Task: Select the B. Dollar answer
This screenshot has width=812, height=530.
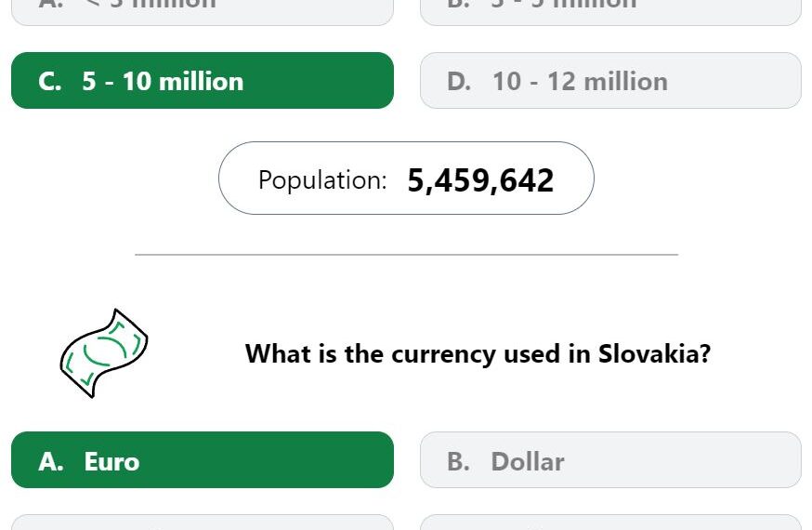Action: click(610, 459)
